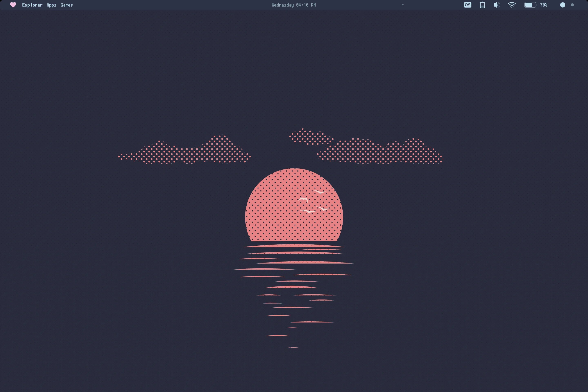The width and height of the screenshot is (588, 392).
Task: Click the pink heart launcher icon
Action: [13, 5]
